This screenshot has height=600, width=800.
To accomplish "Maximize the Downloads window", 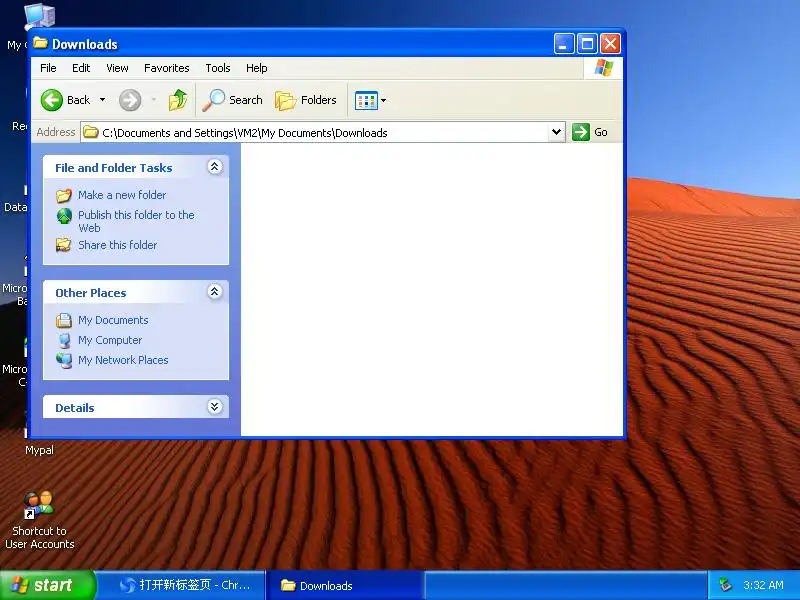I will [x=587, y=44].
